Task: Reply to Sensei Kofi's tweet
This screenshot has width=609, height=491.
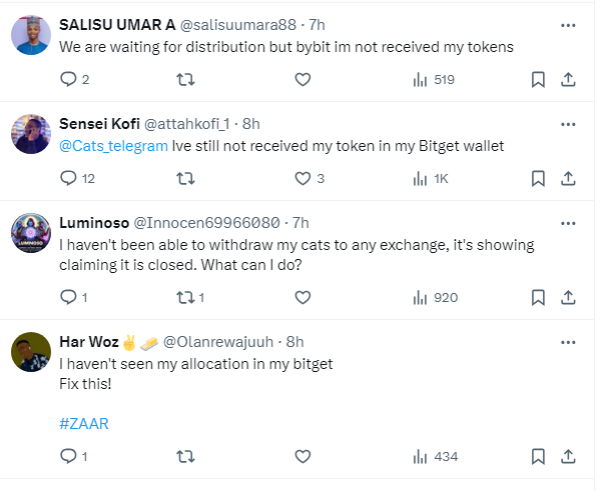Action: click(69, 178)
